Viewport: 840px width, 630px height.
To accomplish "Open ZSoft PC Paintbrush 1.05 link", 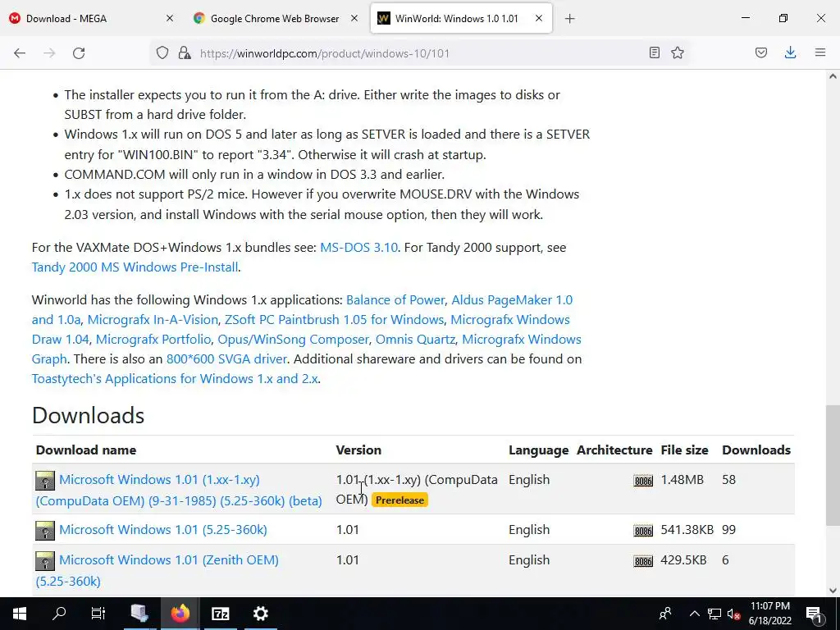I will (x=334, y=320).
